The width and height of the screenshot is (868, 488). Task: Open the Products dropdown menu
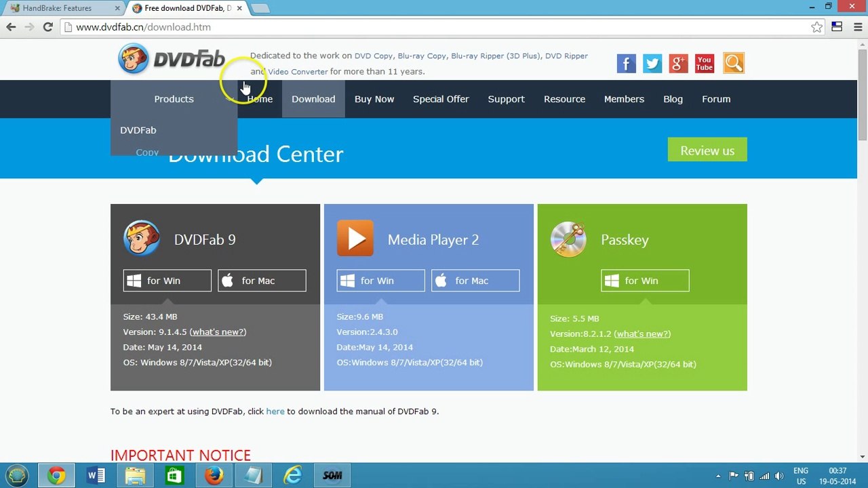coord(174,99)
